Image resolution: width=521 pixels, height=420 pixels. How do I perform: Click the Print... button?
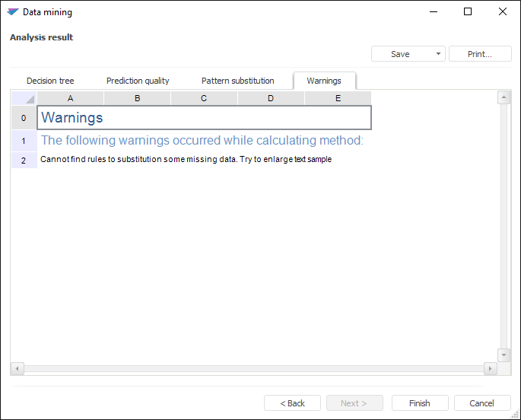(x=480, y=54)
